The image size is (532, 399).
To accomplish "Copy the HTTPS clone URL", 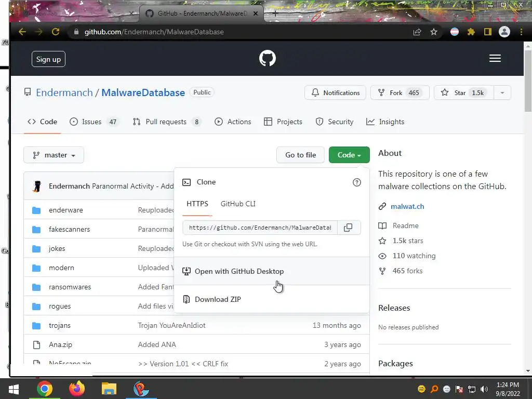I will (349, 228).
